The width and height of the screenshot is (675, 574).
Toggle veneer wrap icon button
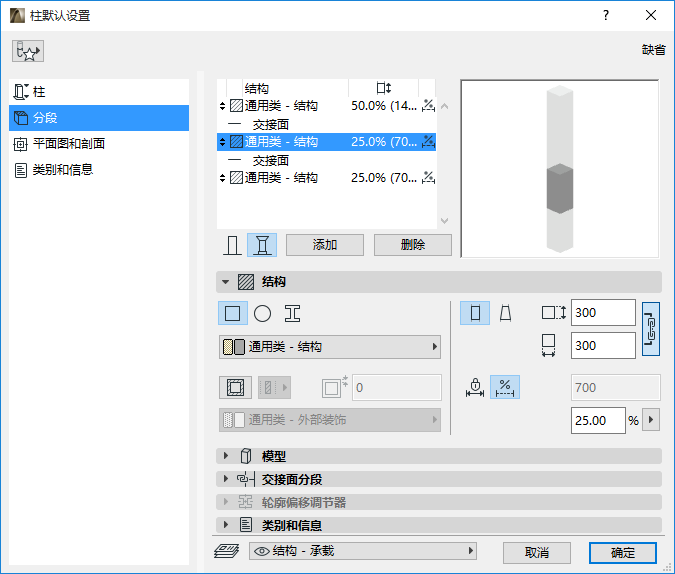point(235,388)
